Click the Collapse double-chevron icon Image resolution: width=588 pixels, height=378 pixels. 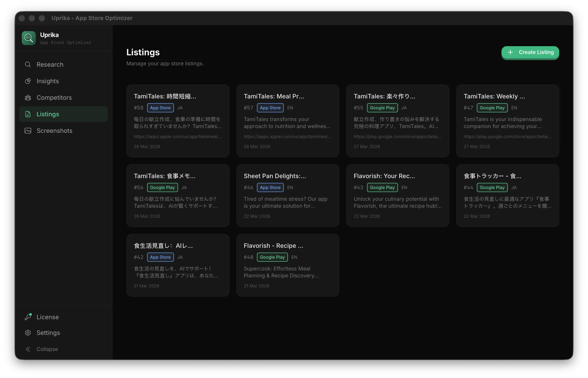[28, 349]
